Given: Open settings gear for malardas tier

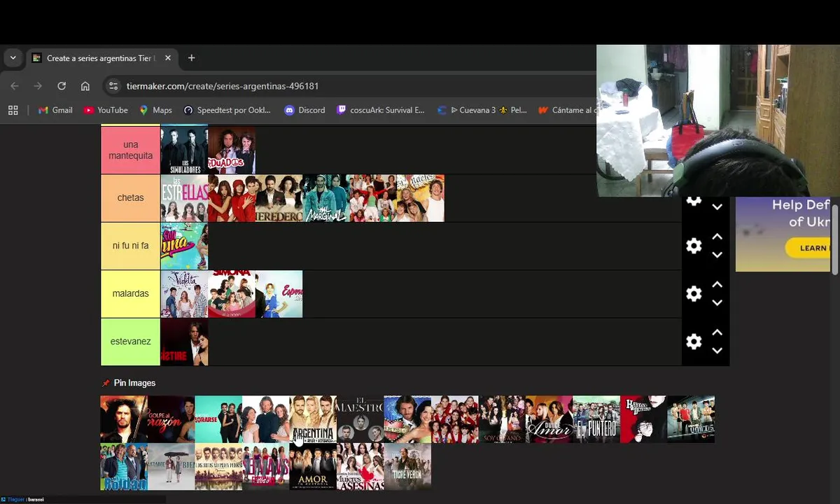Looking at the screenshot, I should [x=694, y=293].
